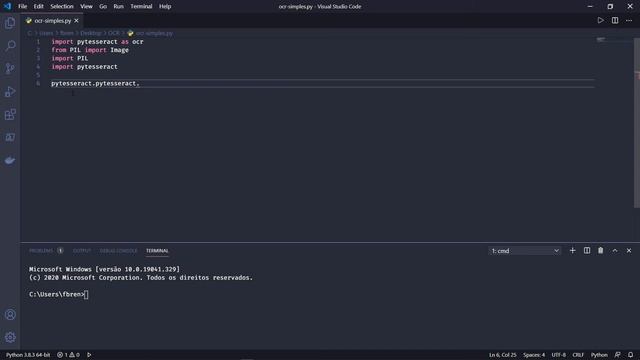Screen dimensions: 640x360
Task: Create a new terminal with plus icon
Action: (x=572, y=251)
